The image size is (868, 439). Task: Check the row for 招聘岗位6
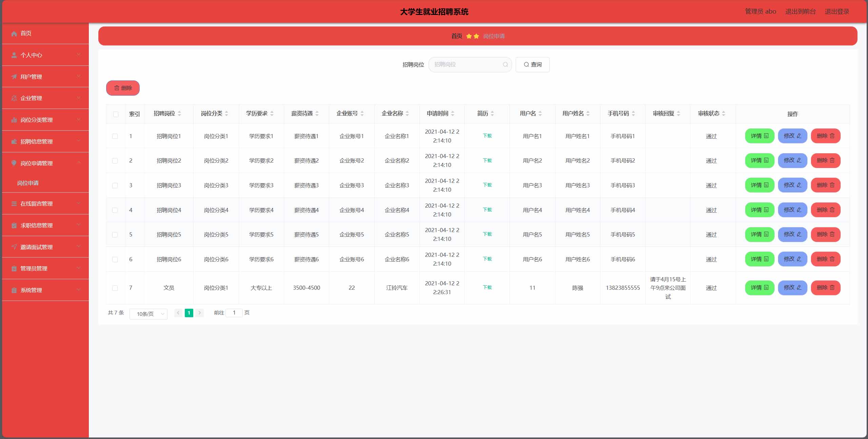(115, 260)
